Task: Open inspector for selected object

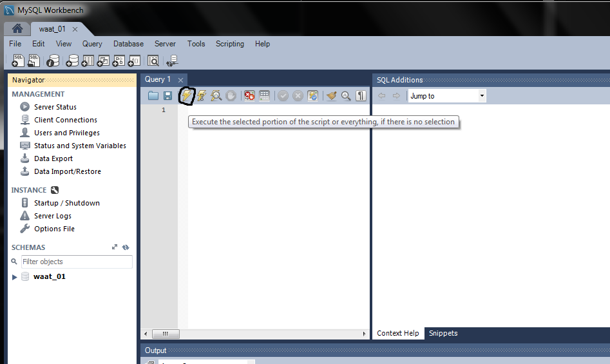Action: pyautogui.click(x=53, y=61)
